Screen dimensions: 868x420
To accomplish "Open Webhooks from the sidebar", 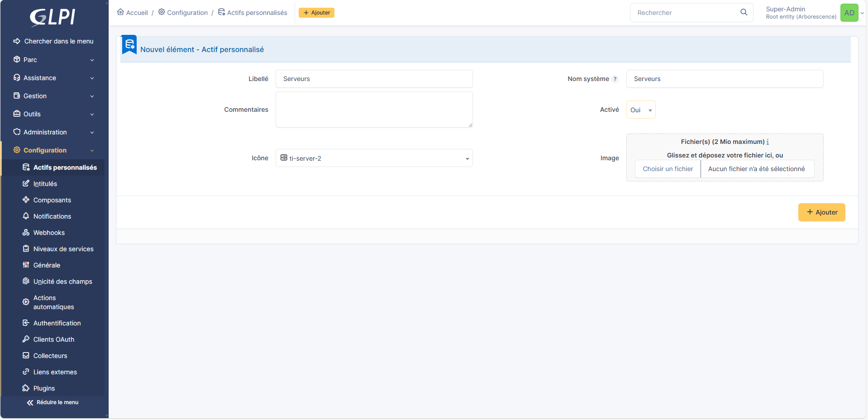I will [49, 233].
